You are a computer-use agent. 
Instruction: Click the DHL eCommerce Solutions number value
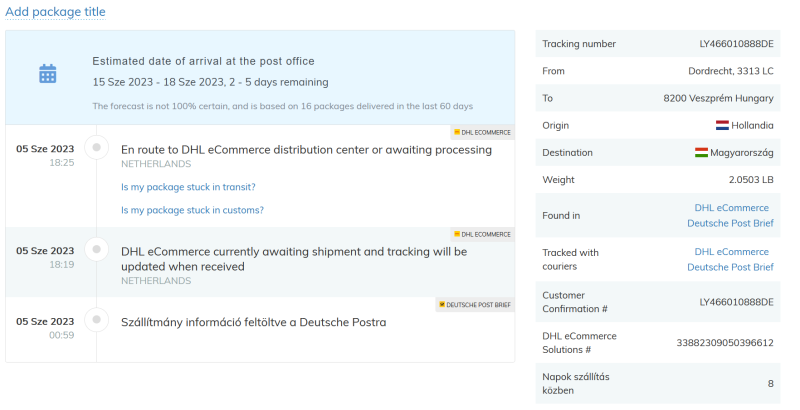[725, 343]
